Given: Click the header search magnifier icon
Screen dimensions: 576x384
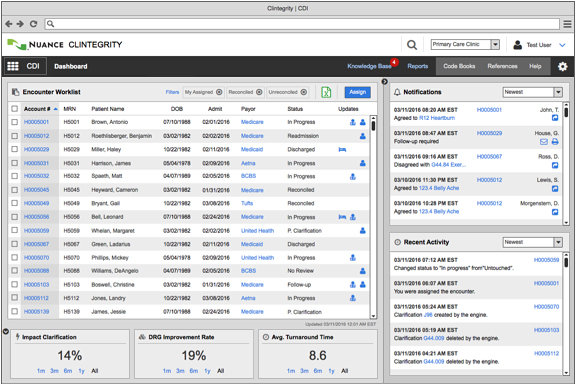Looking at the screenshot, I should 412,45.
